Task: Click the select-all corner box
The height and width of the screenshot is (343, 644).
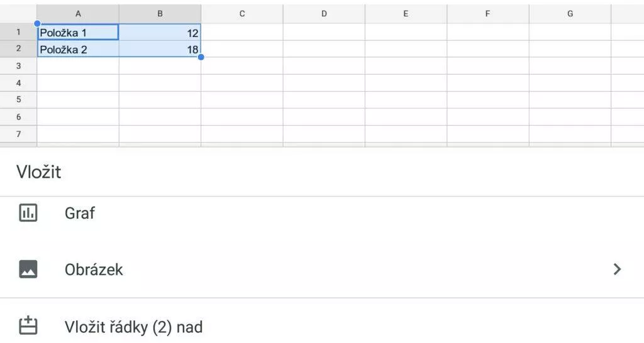Action: 18,14
